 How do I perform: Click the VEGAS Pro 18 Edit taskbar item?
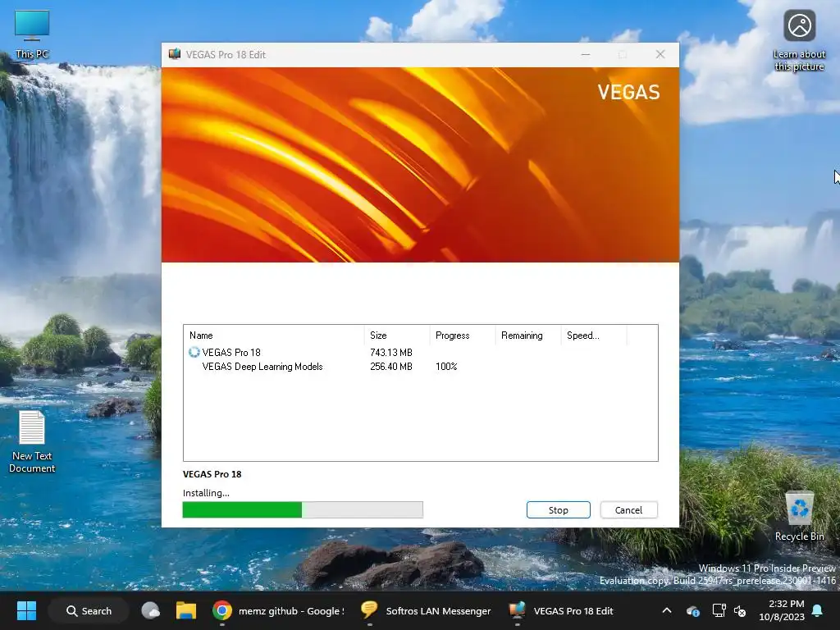[561, 610]
